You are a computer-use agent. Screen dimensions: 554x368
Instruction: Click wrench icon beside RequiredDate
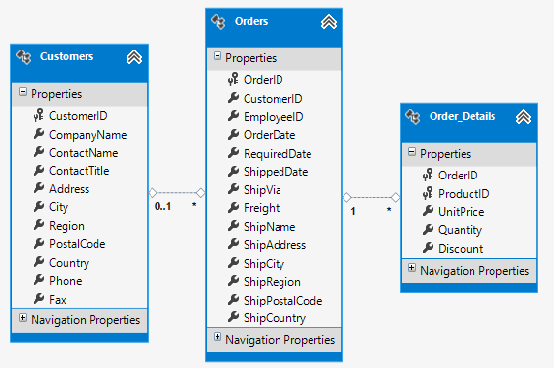click(233, 153)
